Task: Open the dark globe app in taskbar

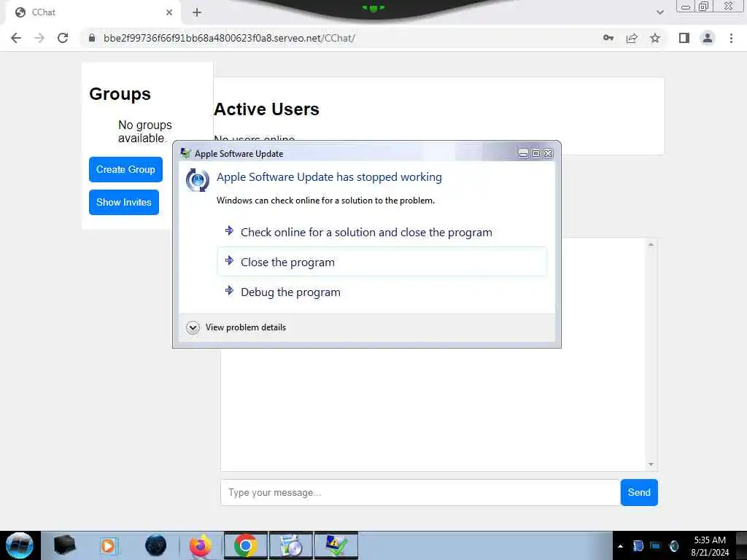Action: (x=155, y=545)
